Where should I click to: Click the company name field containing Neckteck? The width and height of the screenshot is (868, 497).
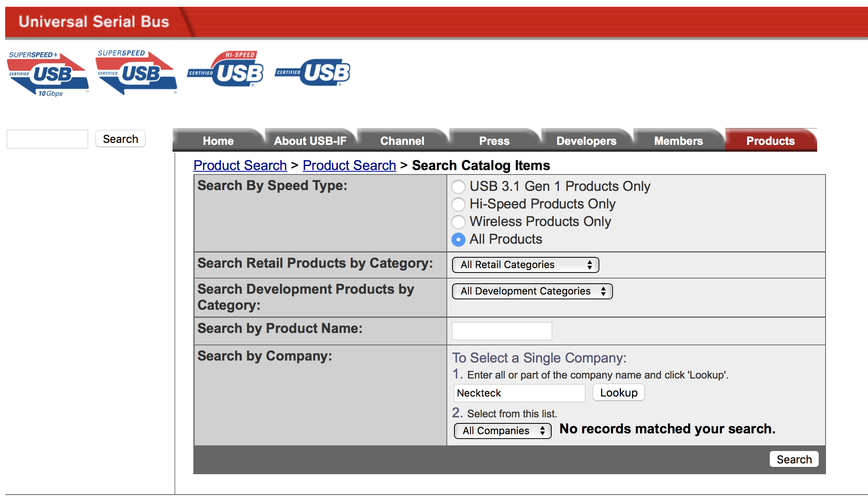[519, 393]
